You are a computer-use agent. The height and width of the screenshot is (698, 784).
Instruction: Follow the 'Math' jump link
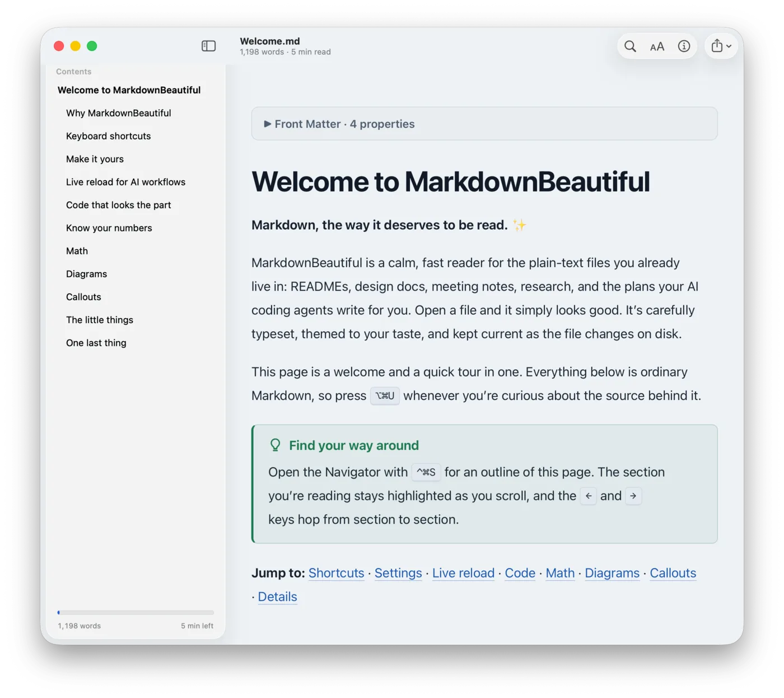pos(561,573)
